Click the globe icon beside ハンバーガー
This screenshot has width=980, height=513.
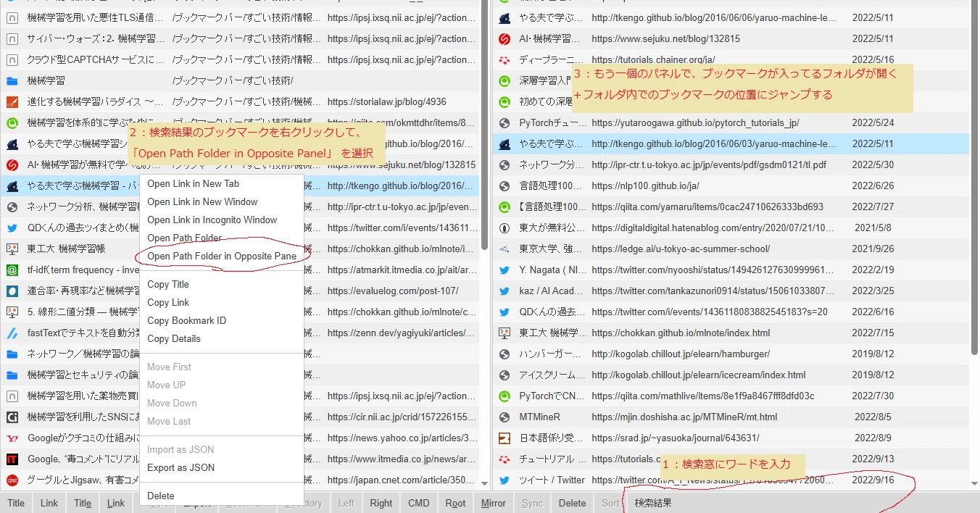point(505,354)
